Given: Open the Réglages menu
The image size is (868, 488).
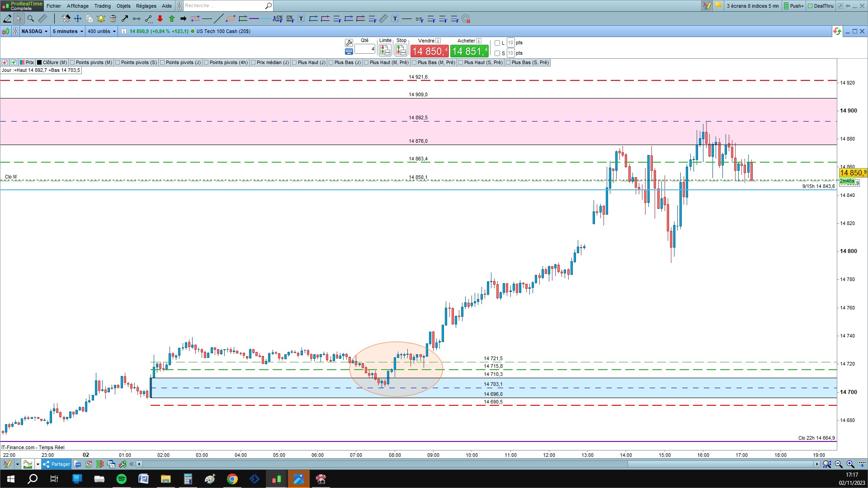Looking at the screenshot, I should (146, 6).
